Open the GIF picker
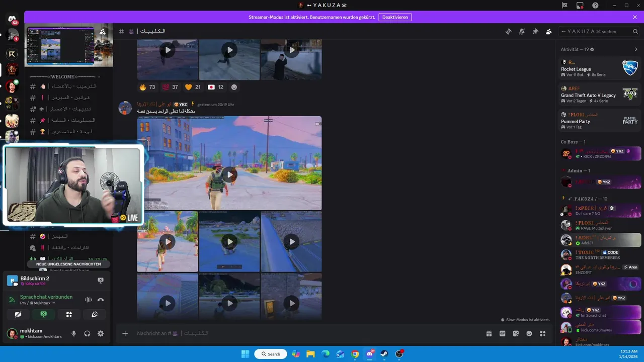The image size is (644, 362). point(502,333)
